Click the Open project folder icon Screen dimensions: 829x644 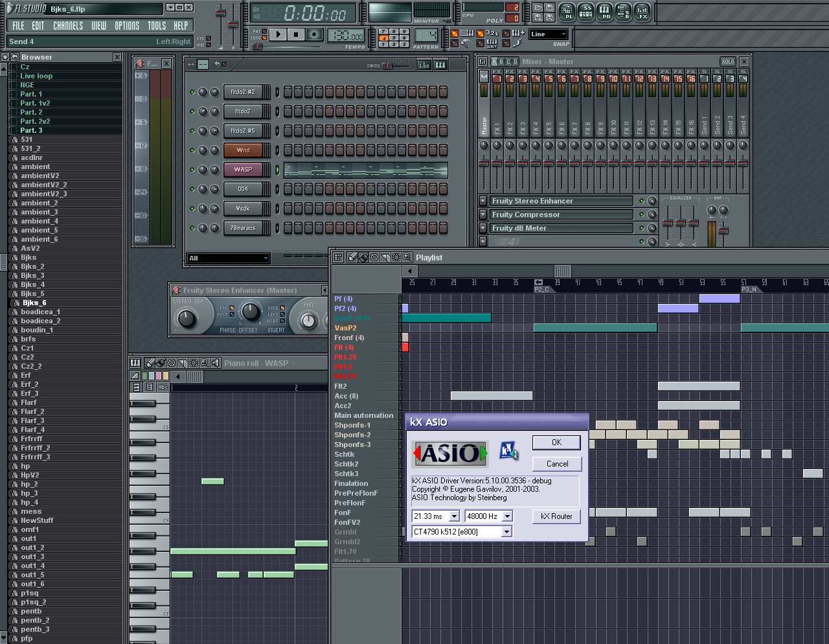(538, 8)
